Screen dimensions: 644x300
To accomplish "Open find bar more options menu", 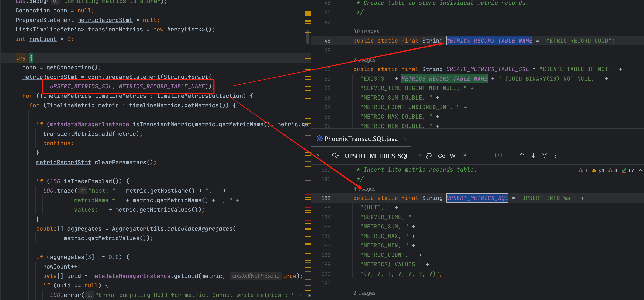I will click(x=555, y=155).
